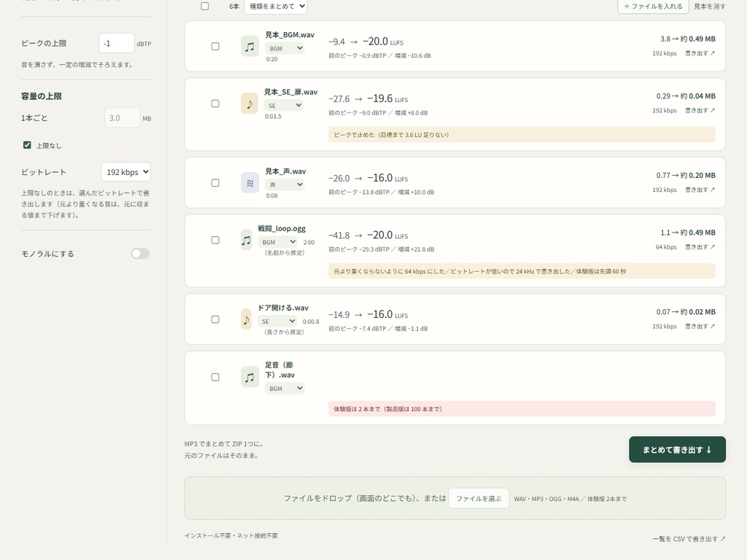Change the SE type dropdown for 見本_SE_扉.wav
The width and height of the screenshot is (747, 560).
point(284,105)
